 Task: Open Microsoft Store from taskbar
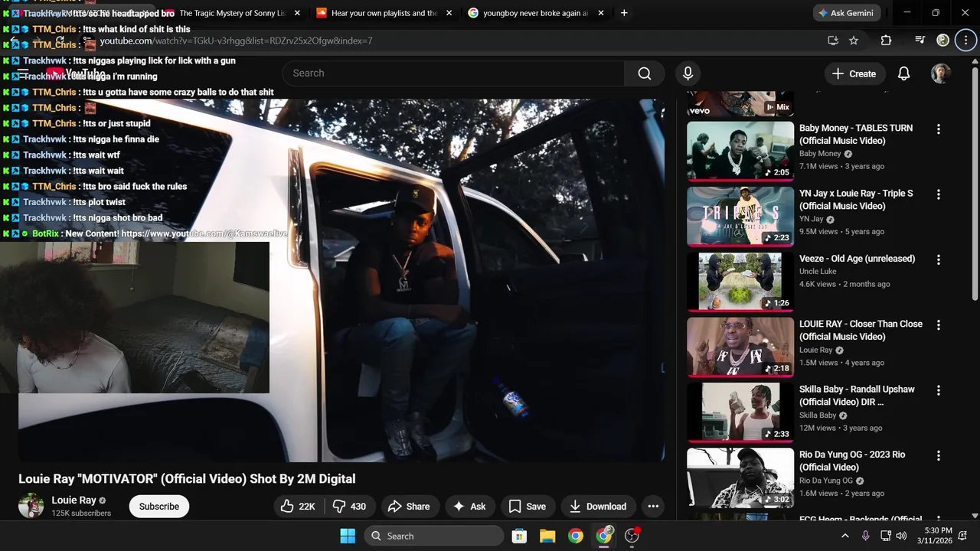click(x=519, y=536)
